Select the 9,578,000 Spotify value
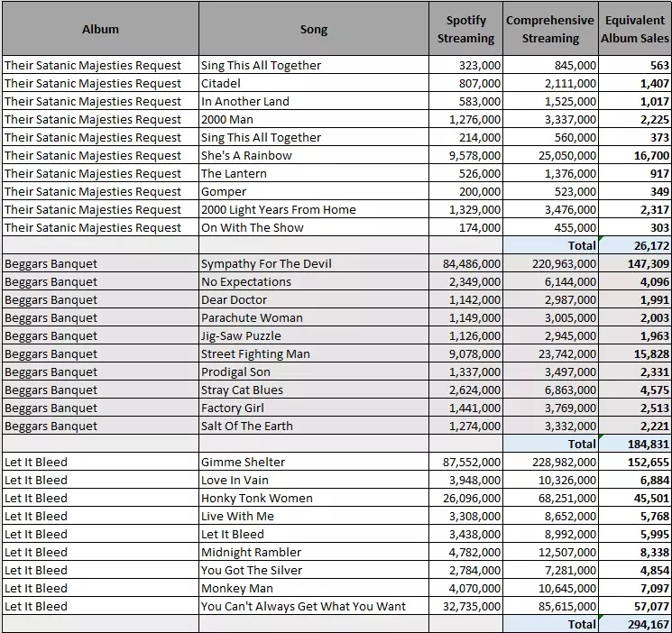 [465, 155]
